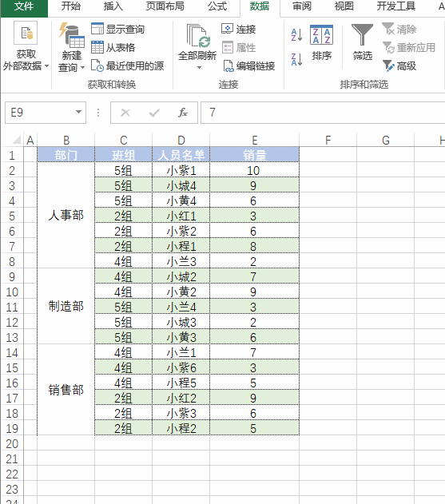Expand the 全部刷新 dropdown arrow

pyautogui.click(x=199, y=68)
